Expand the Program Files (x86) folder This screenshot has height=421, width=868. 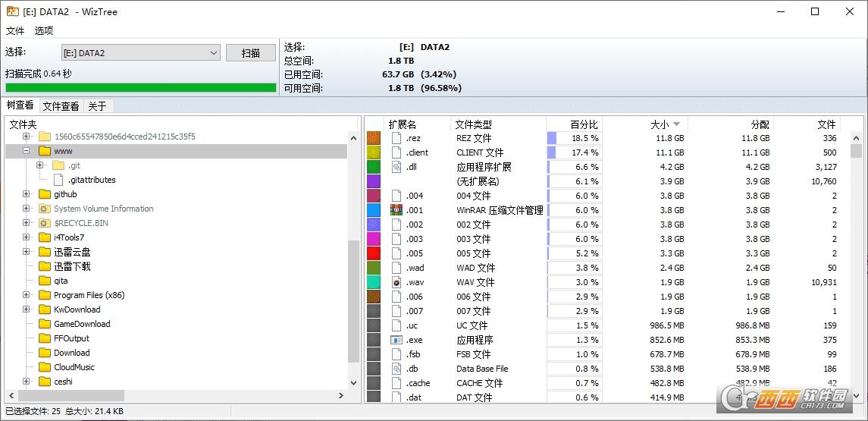coord(27,295)
